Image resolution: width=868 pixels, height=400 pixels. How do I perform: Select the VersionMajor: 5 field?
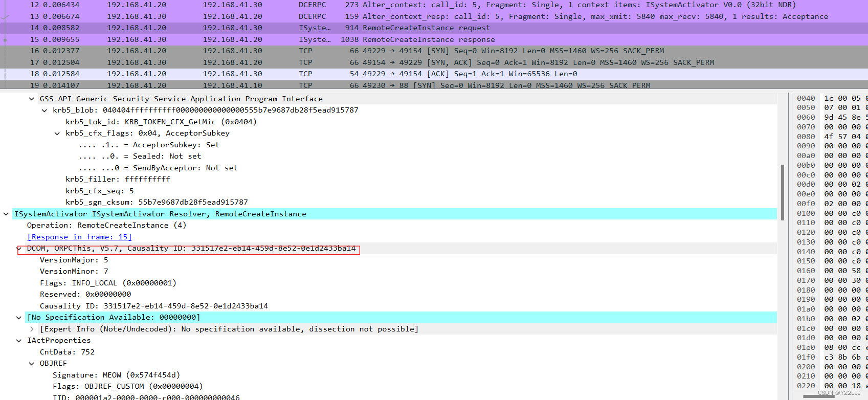[74, 260]
